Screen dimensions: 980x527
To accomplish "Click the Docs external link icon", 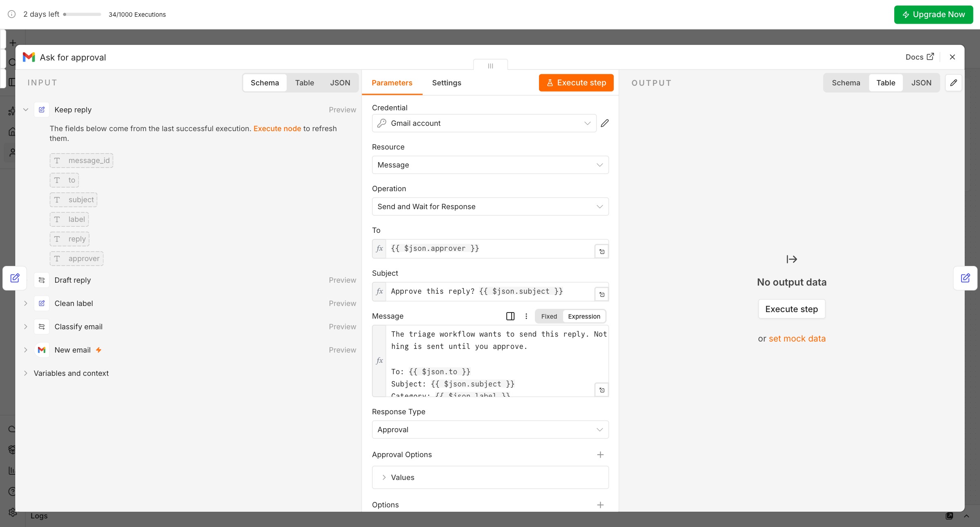I will pyautogui.click(x=931, y=57).
